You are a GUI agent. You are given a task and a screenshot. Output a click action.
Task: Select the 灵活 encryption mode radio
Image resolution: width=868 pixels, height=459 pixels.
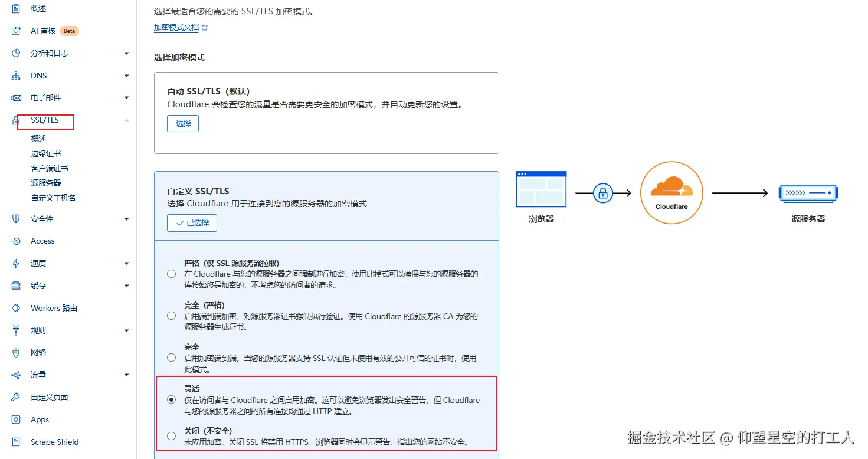click(x=171, y=399)
